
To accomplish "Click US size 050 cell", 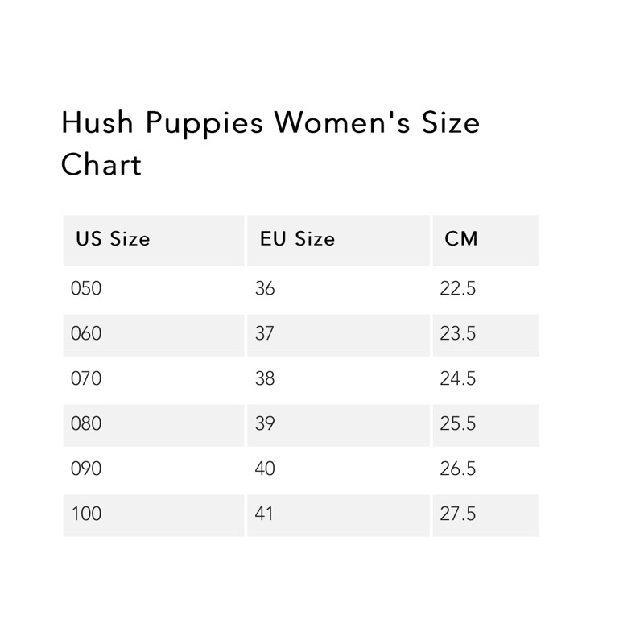I will [x=87, y=288].
